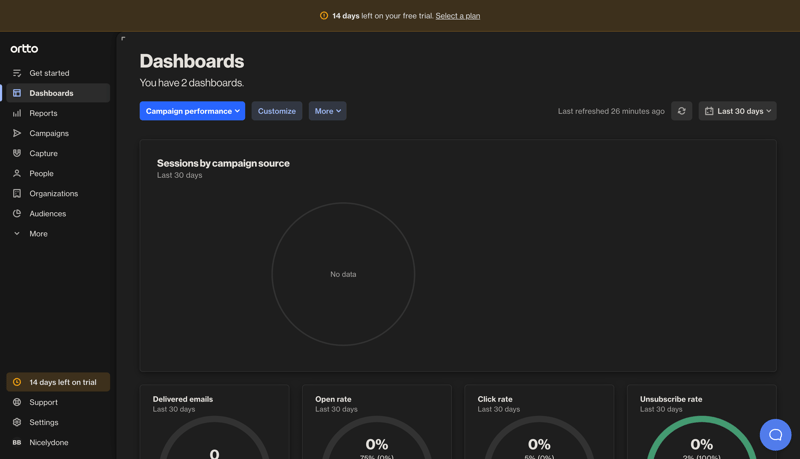Go to Support in the sidebar
The image size is (800, 459).
tap(43, 402)
